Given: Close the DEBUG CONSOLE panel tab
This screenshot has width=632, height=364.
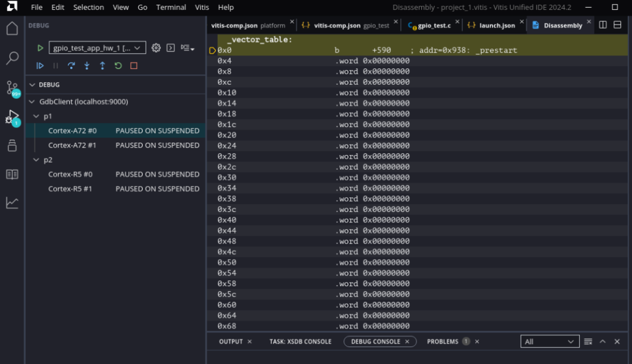Looking at the screenshot, I should 407,341.
